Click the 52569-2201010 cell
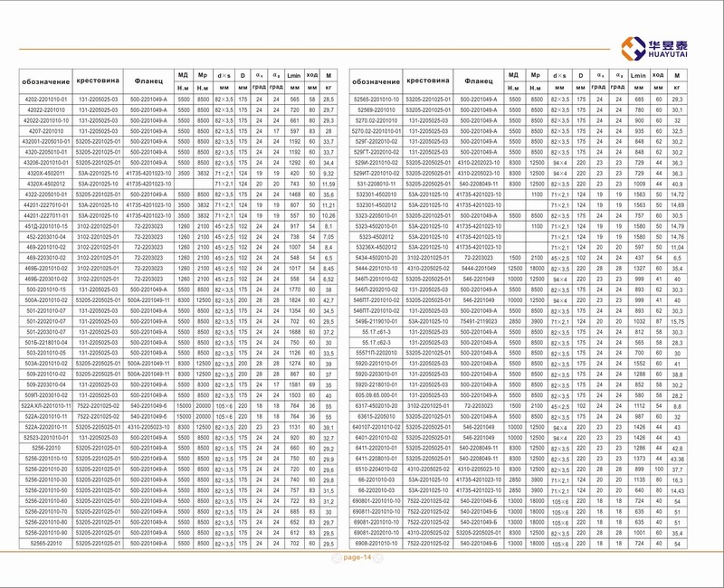The width and height of the screenshot is (724, 588). coord(376,109)
